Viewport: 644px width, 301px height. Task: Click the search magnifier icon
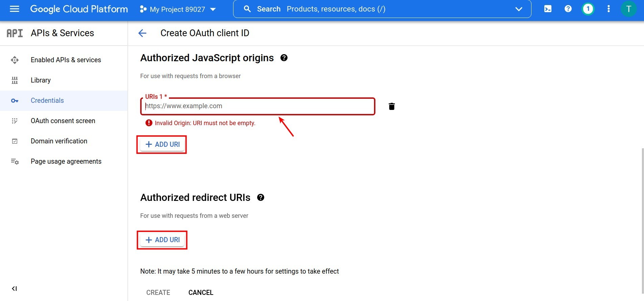[x=247, y=9]
